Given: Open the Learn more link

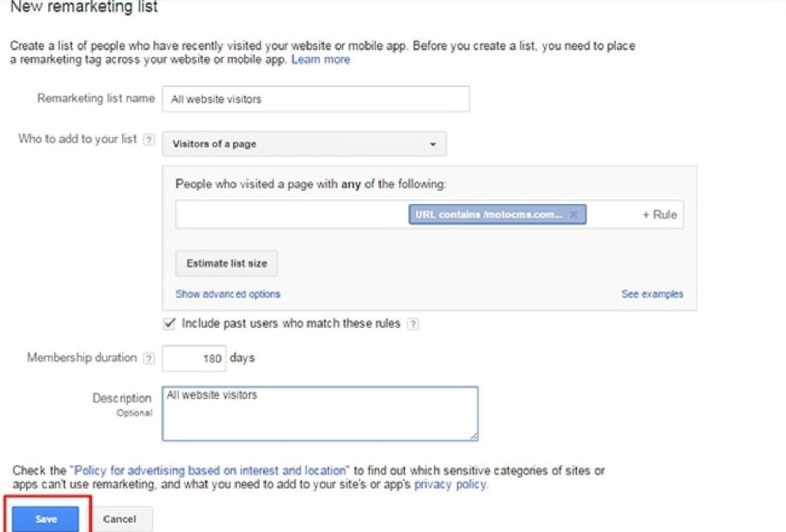Looking at the screenshot, I should (320, 59).
